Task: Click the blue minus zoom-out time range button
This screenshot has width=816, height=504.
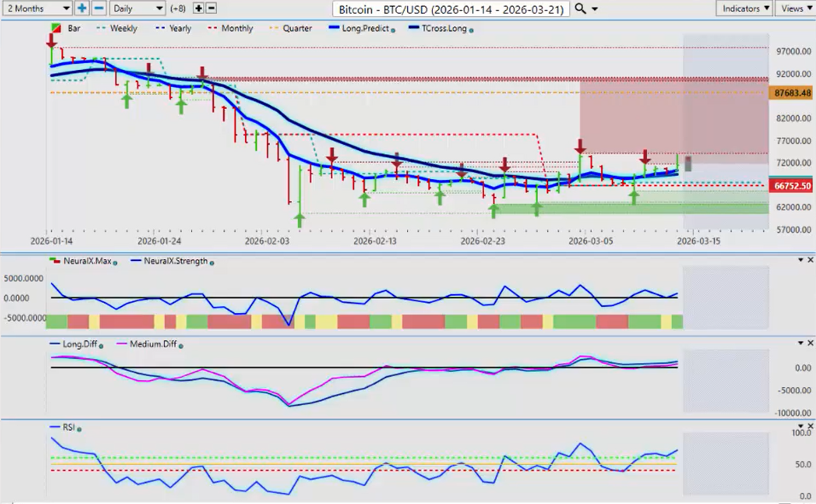Action: click(x=99, y=8)
